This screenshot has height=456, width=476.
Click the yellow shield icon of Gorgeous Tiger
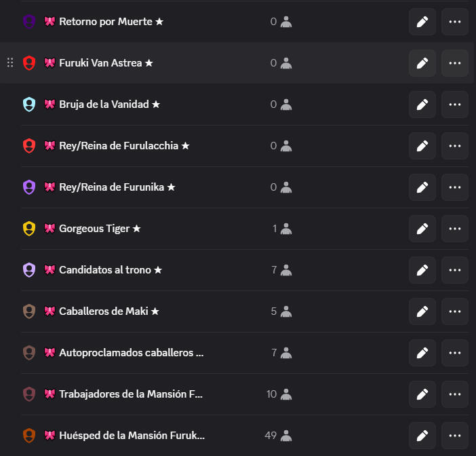(29, 229)
